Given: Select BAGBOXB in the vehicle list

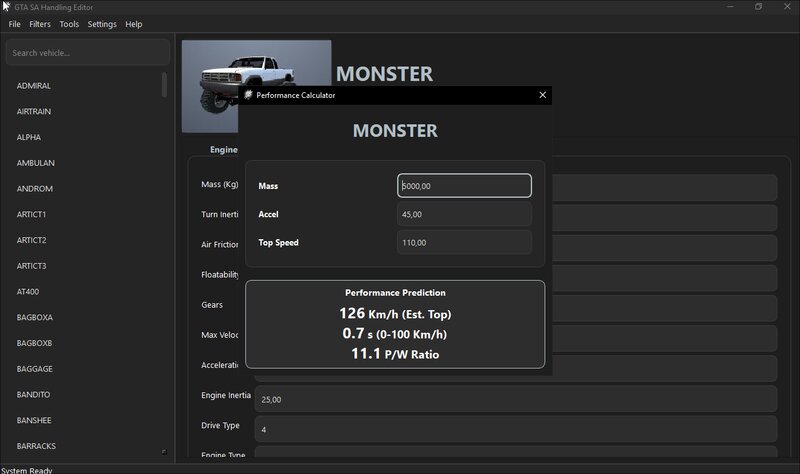Looking at the screenshot, I should coord(34,343).
